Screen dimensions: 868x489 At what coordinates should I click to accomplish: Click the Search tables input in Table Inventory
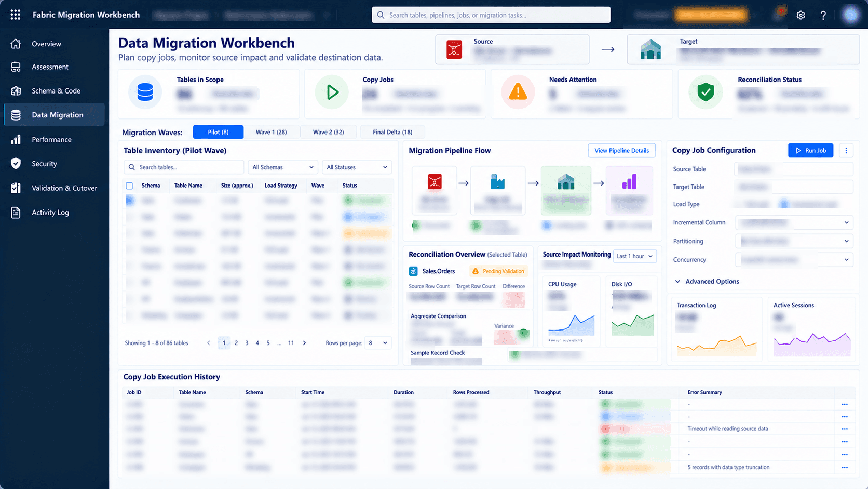click(184, 167)
